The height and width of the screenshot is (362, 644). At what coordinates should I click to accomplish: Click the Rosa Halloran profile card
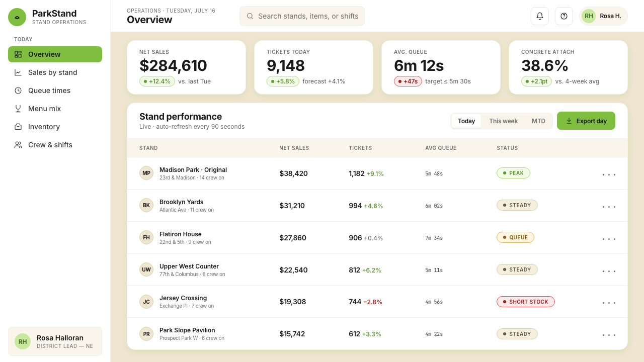point(55,341)
